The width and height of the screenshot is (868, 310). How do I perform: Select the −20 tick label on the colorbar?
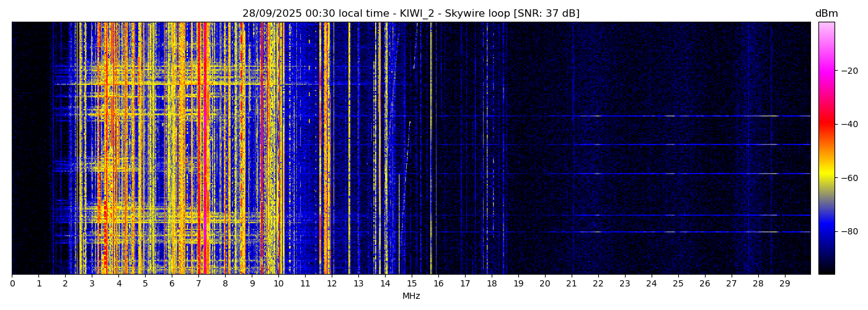[847, 71]
